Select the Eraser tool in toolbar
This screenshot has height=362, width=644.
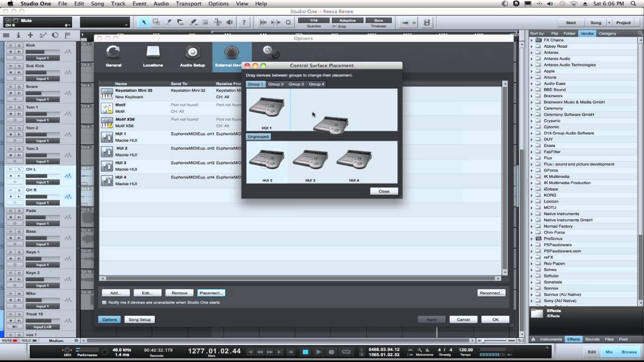(181, 22)
